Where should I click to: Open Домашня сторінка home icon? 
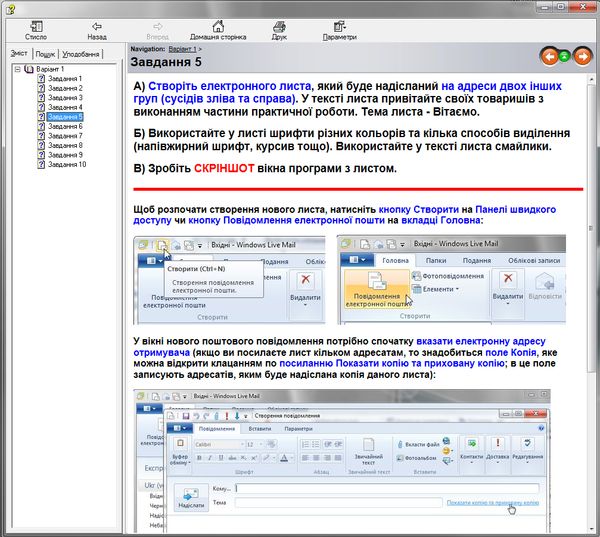(x=218, y=26)
